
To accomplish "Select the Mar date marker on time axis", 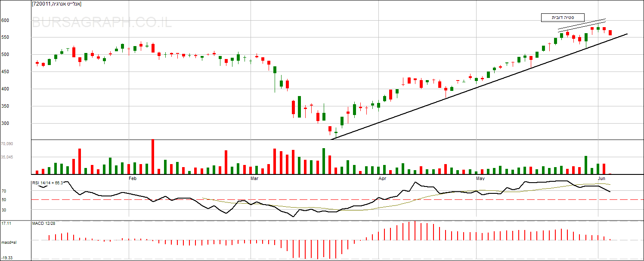I will 254,178.
